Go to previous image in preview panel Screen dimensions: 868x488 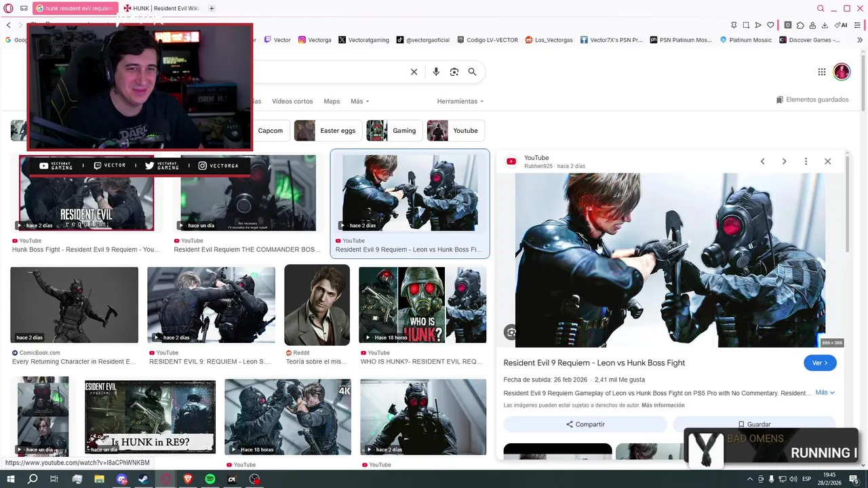pyautogui.click(x=762, y=161)
